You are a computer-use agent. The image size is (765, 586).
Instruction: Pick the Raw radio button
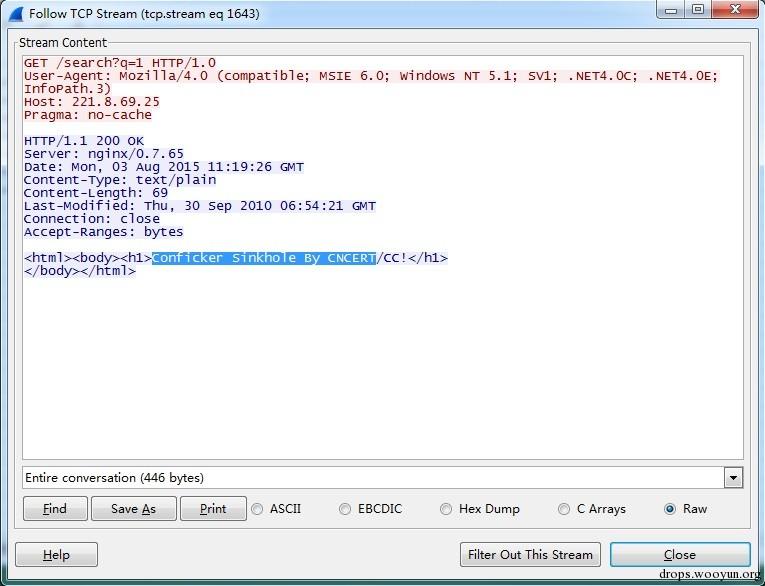pos(670,509)
